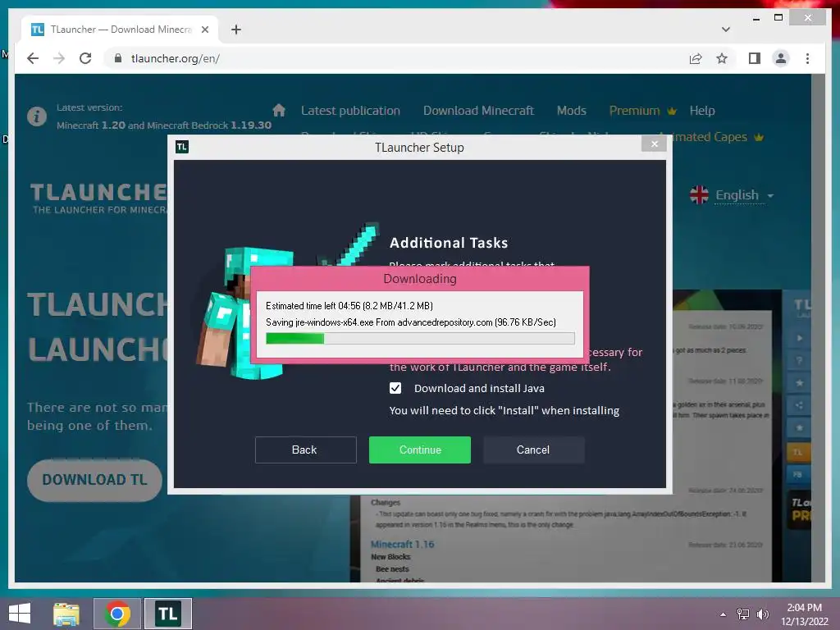The image size is (840, 630).
Task: Click the green Continue button
Action: pos(420,450)
